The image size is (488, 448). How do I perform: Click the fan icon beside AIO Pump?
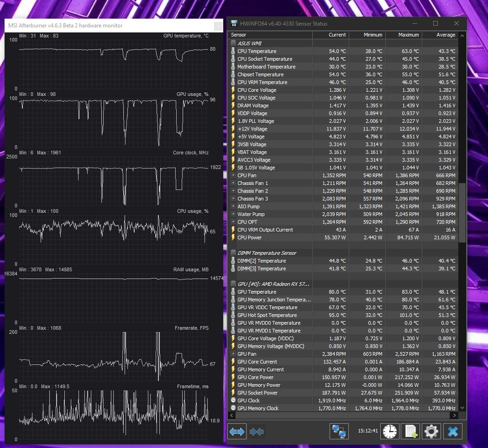[x=233, y=206]
